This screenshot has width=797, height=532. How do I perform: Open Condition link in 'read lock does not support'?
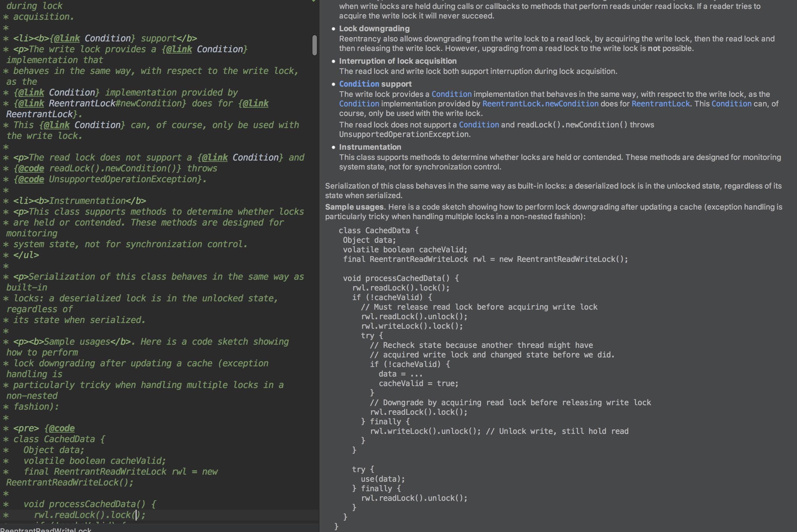pos(479,125)
